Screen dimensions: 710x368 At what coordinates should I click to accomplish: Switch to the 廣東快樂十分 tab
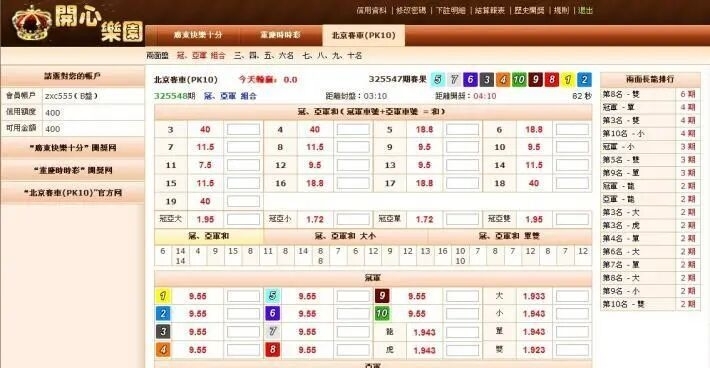(x=198, y=35)
